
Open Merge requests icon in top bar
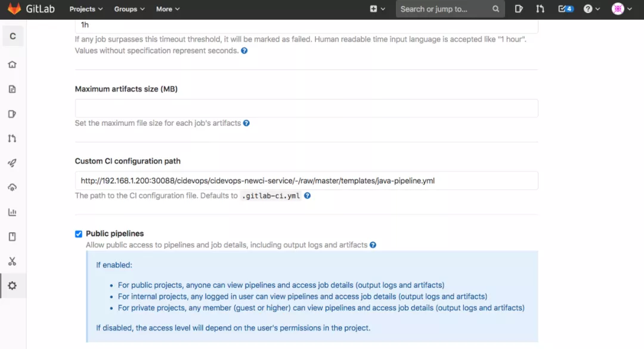point(540,9)
